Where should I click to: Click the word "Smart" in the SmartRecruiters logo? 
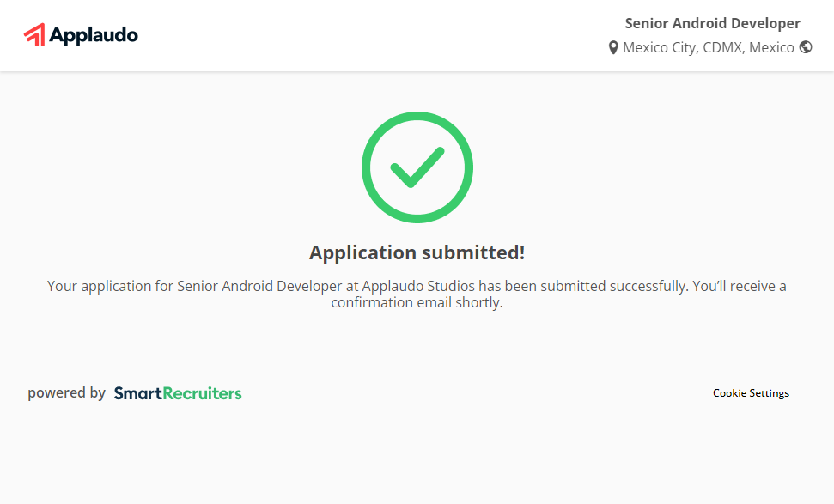click(x=137, y=393)
